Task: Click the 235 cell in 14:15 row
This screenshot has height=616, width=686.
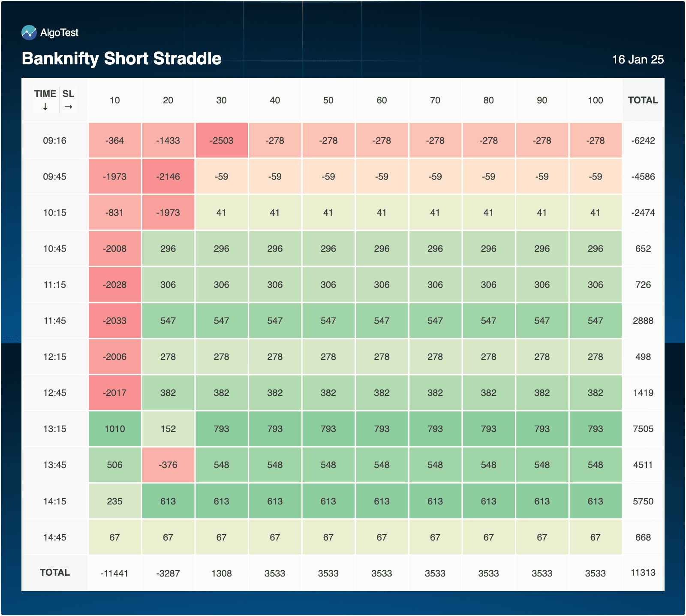Action: click(114, 501)
